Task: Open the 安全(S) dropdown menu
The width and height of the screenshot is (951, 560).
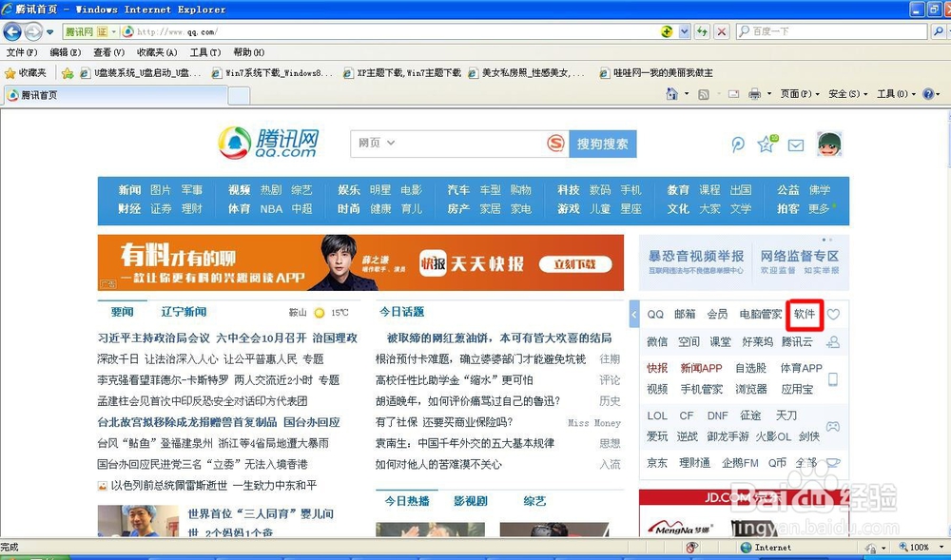Action: pos(848,94)
